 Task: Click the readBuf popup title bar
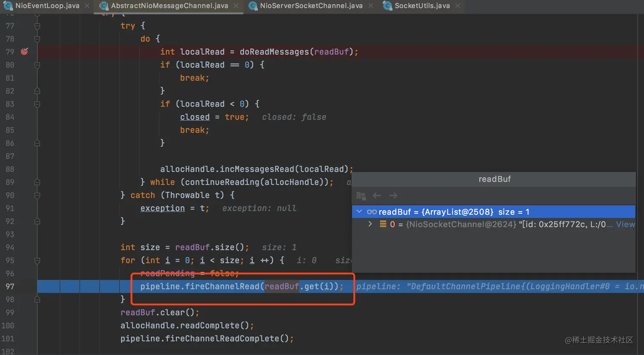(494, 179)
